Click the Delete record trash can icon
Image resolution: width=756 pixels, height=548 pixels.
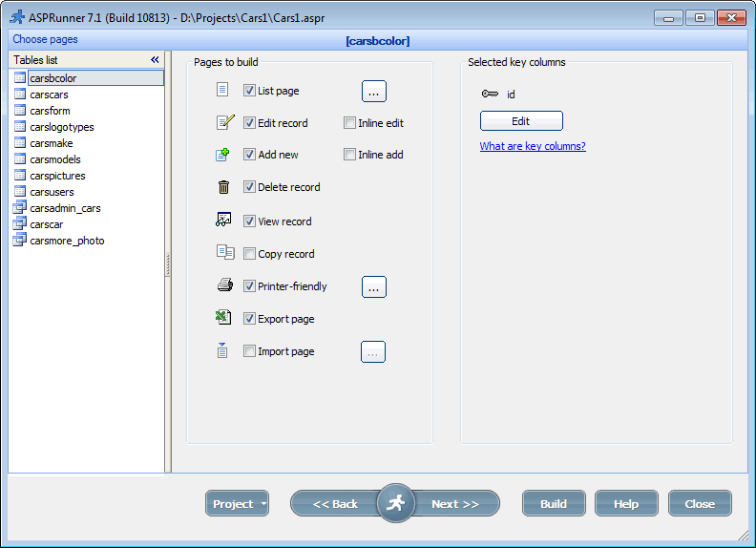tap(223, 187)
